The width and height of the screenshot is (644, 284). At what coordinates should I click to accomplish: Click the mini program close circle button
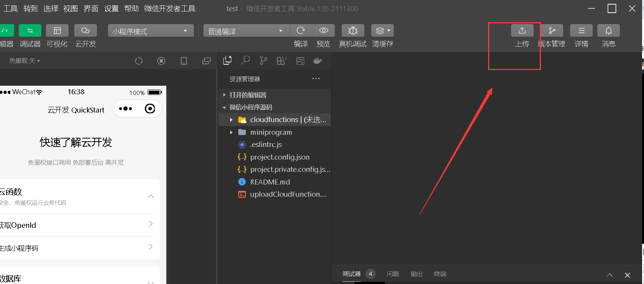coord(150,109)
